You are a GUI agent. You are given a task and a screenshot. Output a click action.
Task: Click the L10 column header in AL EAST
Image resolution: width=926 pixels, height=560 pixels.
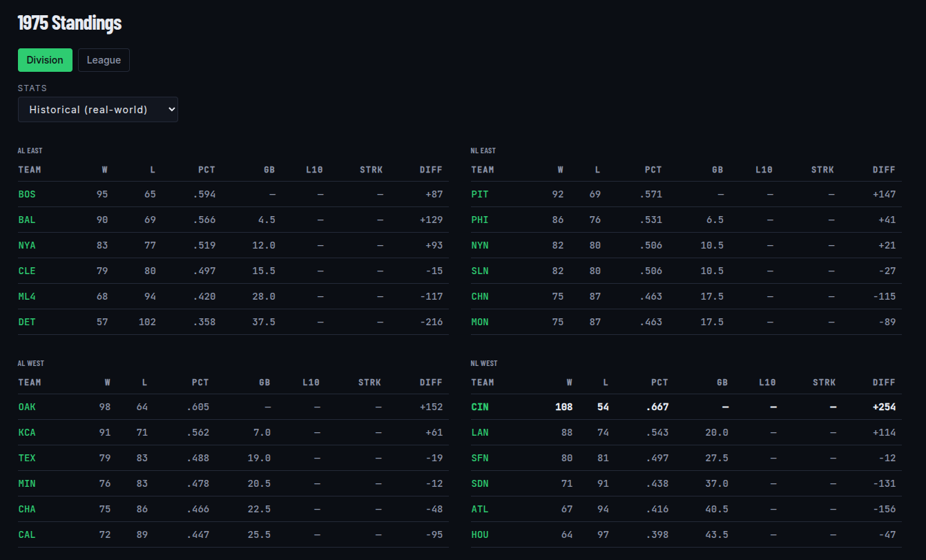314,170
